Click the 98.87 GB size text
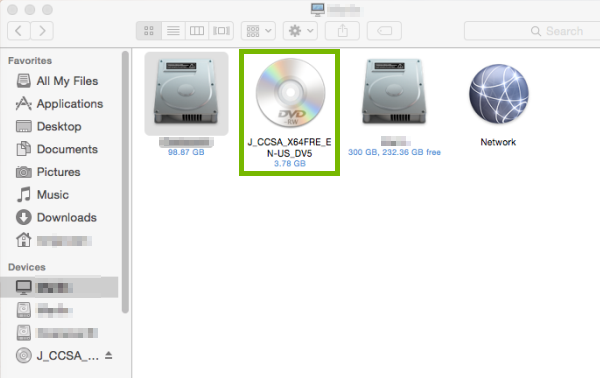This screenshot has height=378, width=600. tap(186, 152)
